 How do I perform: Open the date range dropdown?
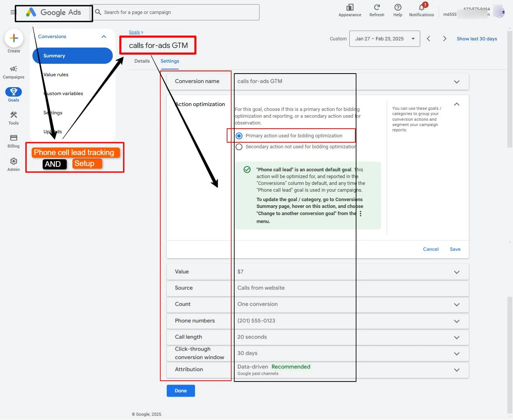coord(384,39)
